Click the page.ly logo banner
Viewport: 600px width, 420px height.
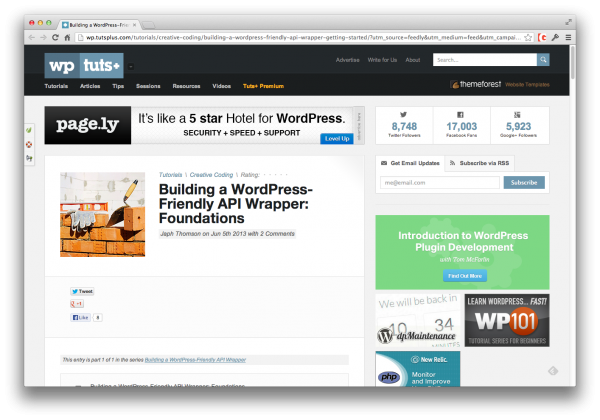[88, 125]
